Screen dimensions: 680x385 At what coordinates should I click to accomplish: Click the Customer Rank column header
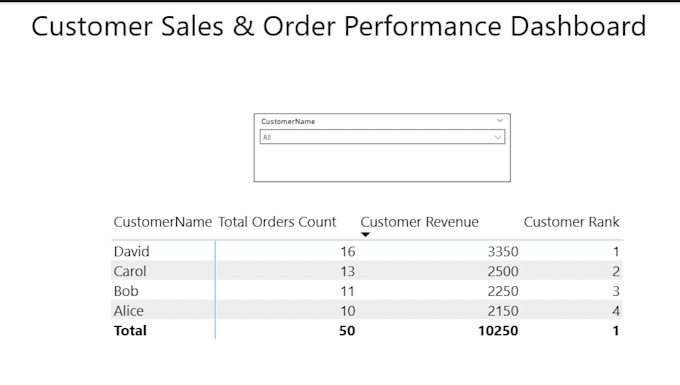(x=571, y=222)
